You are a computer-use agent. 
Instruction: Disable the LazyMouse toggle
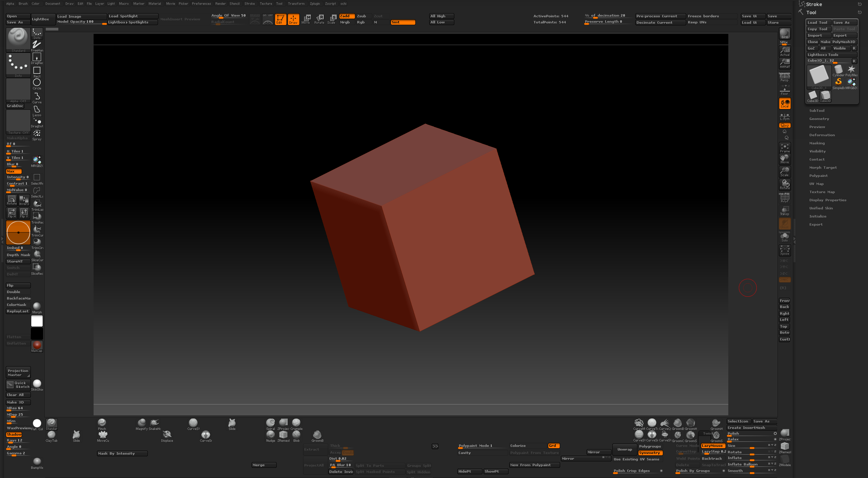click(x=712, y=446)
